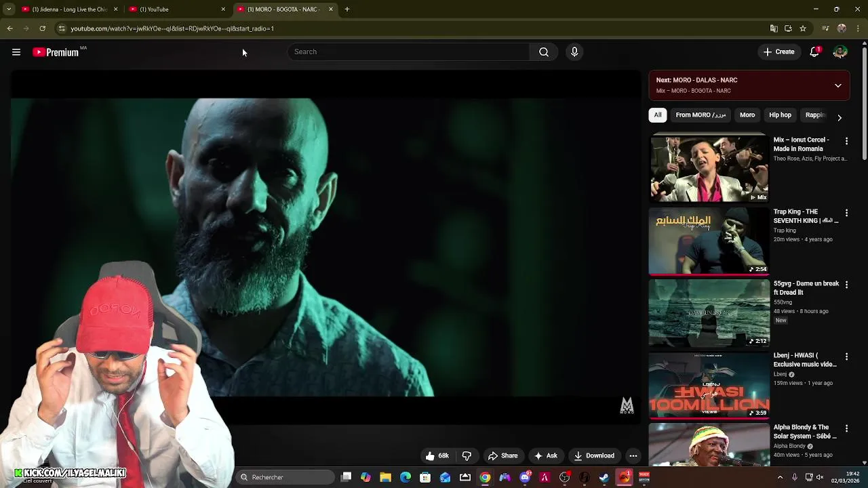Click the taskbar volume muted icon
This screenshot has width=868, height=488.
[x=821, y=477]
